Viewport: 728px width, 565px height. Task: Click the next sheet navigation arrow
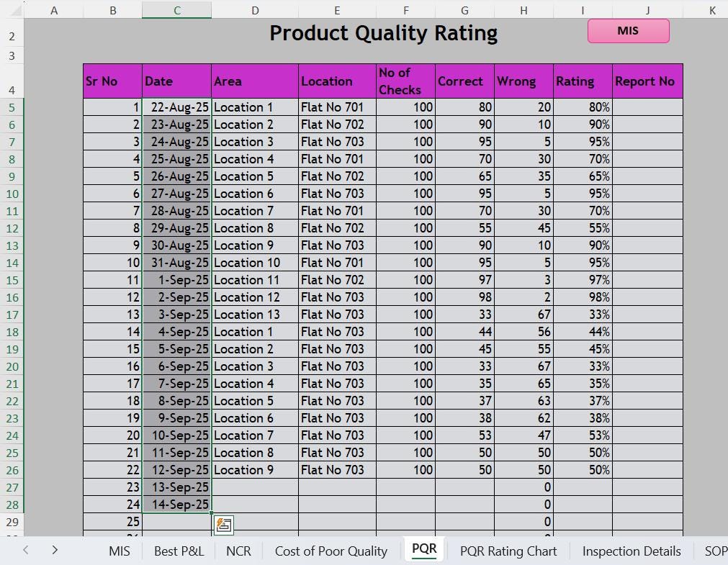click(54, 551)
